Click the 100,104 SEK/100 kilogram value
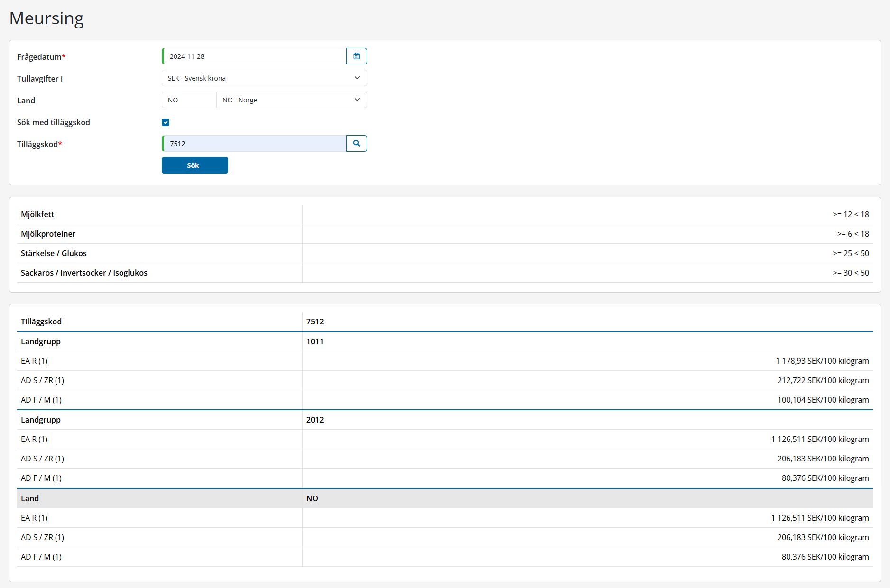 click(823, 400)
